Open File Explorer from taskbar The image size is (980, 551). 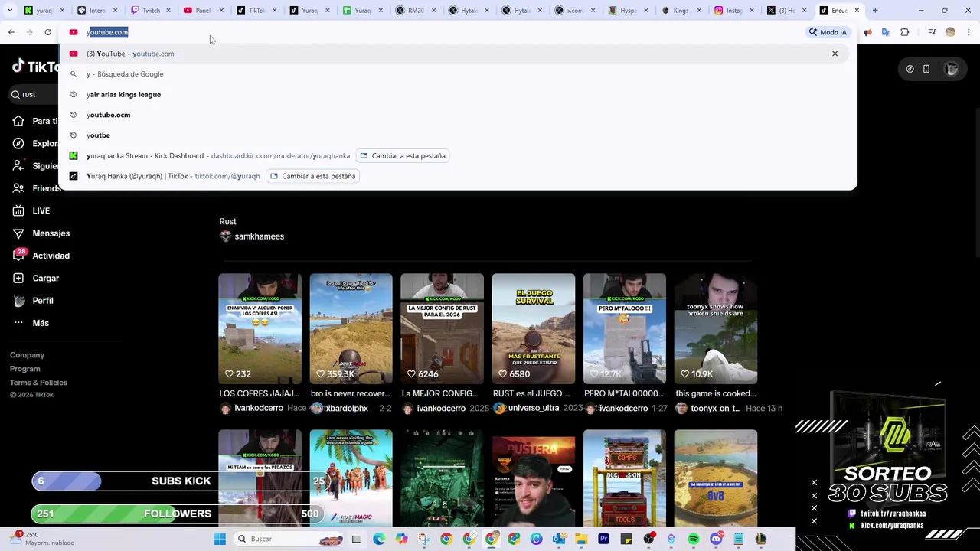[x=581, y=539]
